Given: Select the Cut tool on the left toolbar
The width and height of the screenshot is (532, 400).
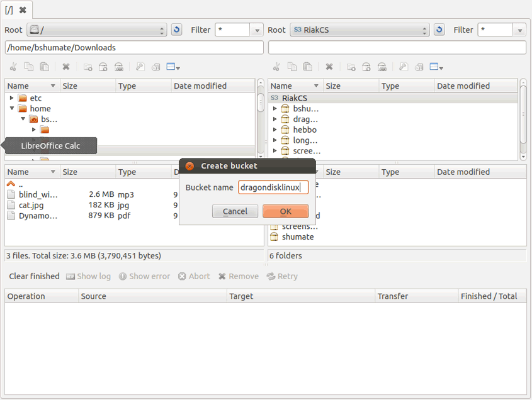Looking at the screenshot, I should click(13, 67).
